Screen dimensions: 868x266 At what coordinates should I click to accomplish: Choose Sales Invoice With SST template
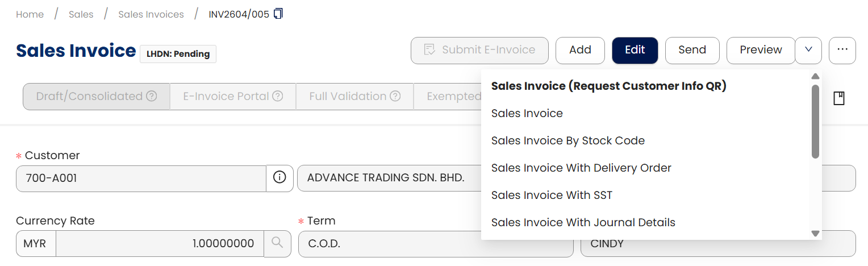tap(552, 195)
